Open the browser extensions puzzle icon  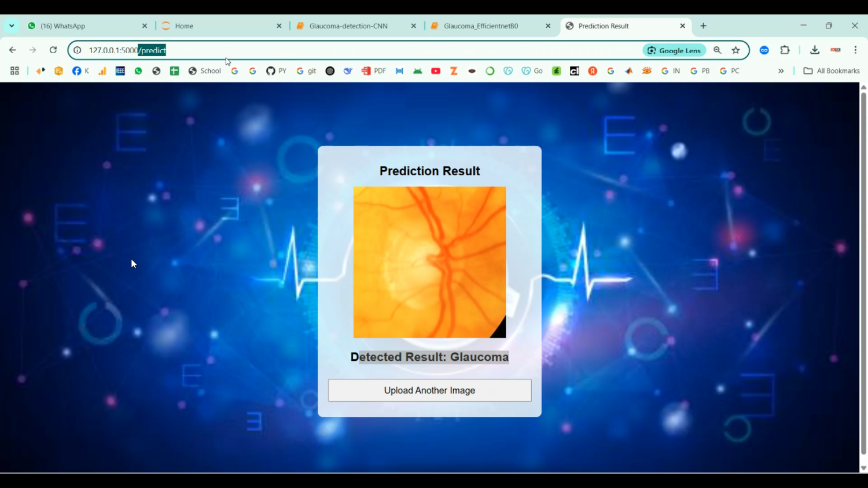coord(785,50)
